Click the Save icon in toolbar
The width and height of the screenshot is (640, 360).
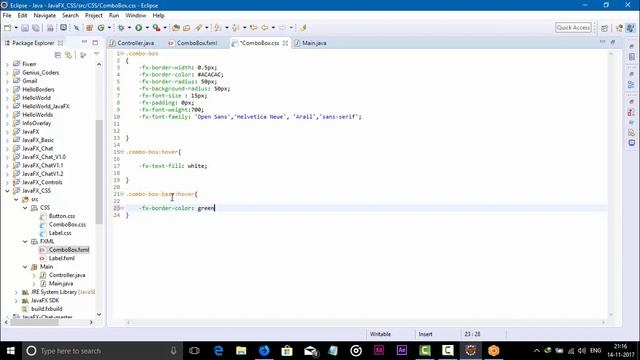(25, 28)
